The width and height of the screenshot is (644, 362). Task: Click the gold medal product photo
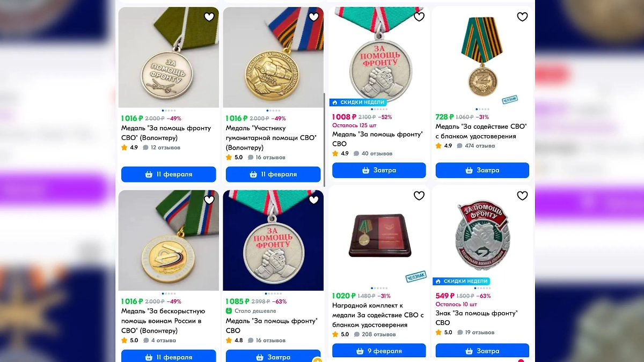[273, 57]
